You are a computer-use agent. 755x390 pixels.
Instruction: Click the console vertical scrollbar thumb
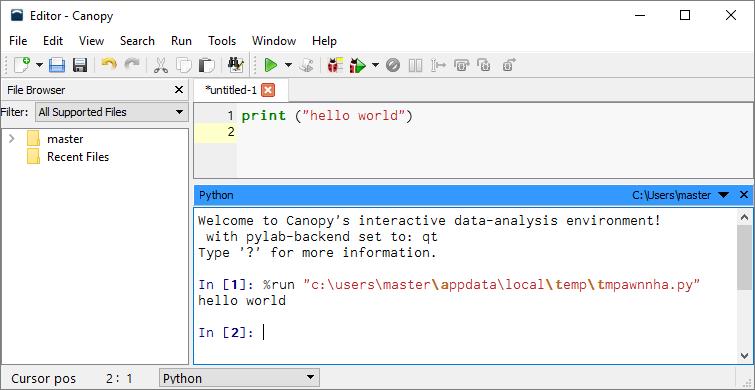click(744, 257)
